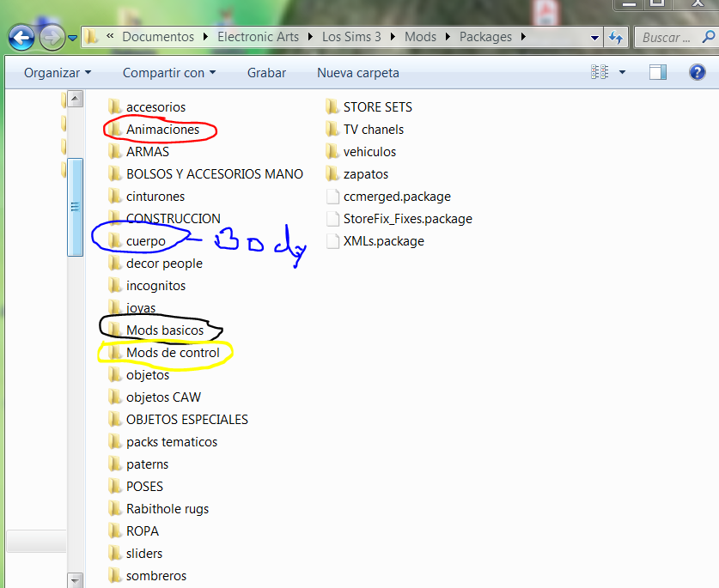Screen dimensions: 719x588
Task: Select the accesorios folder icon
Action: click(x=114, y=106)
